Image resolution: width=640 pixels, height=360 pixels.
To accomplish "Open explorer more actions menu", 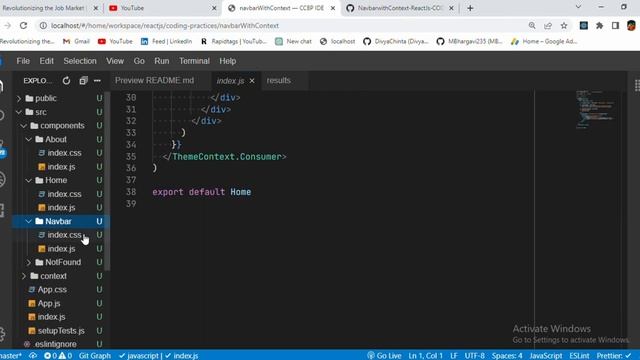I will point(97,81).
